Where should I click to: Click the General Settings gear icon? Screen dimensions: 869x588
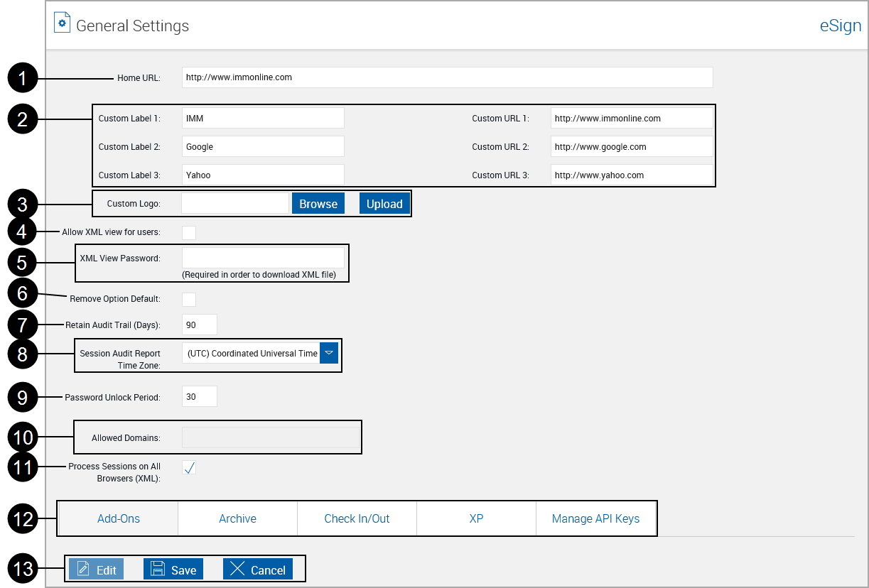pyautogui.click(x=62, y=22)
